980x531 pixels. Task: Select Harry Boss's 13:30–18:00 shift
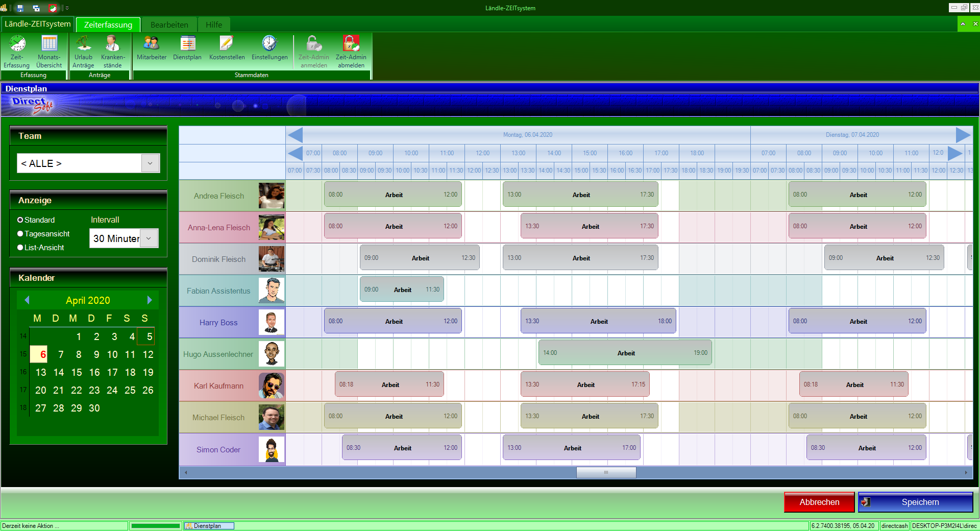point(598,321)
